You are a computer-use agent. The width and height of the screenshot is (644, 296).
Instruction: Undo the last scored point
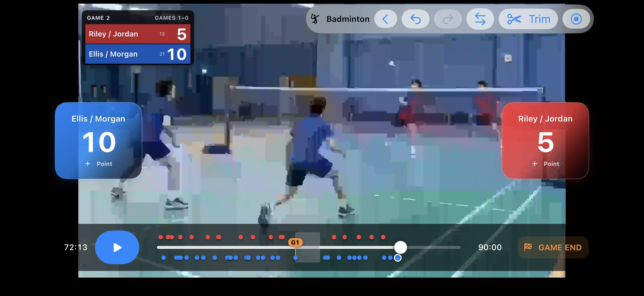pos(415,19)
